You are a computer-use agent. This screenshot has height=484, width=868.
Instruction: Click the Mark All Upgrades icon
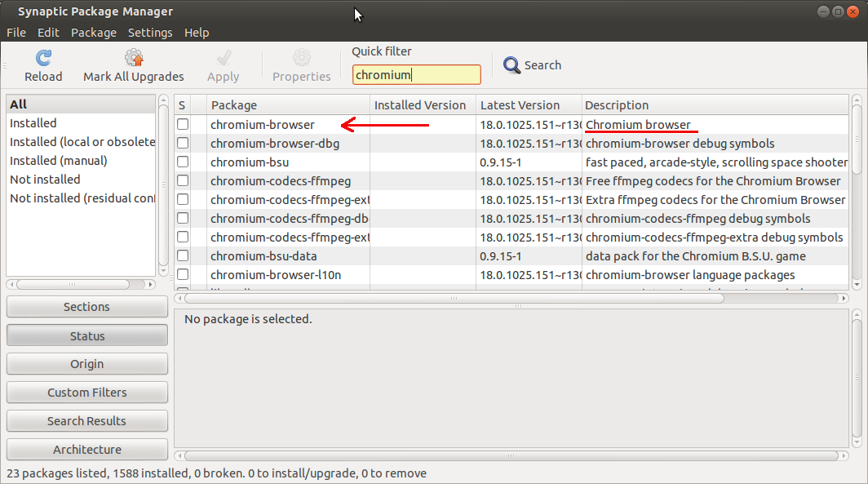134,58
